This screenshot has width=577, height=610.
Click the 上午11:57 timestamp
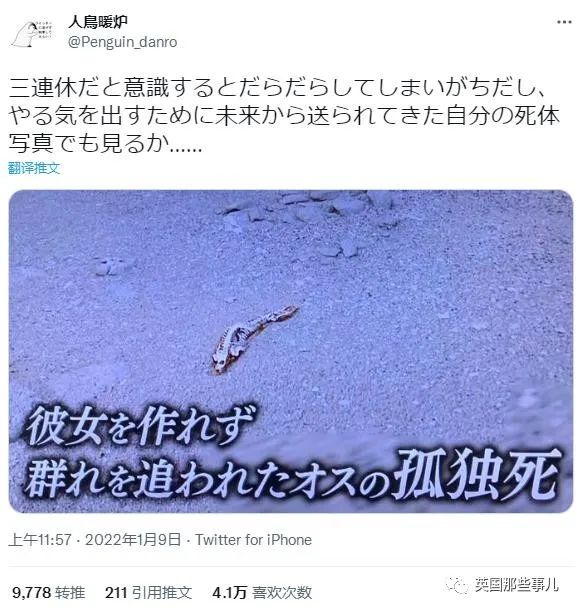[40, 540]
